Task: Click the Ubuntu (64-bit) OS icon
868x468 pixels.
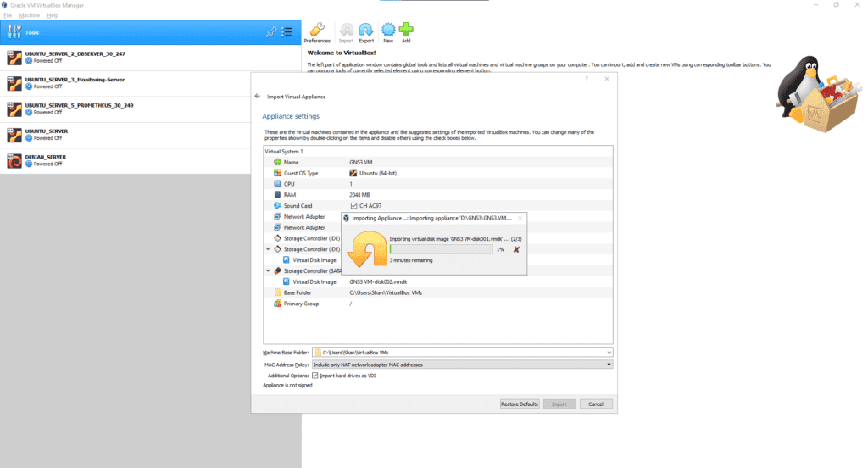Action: (x=353, y=173)
